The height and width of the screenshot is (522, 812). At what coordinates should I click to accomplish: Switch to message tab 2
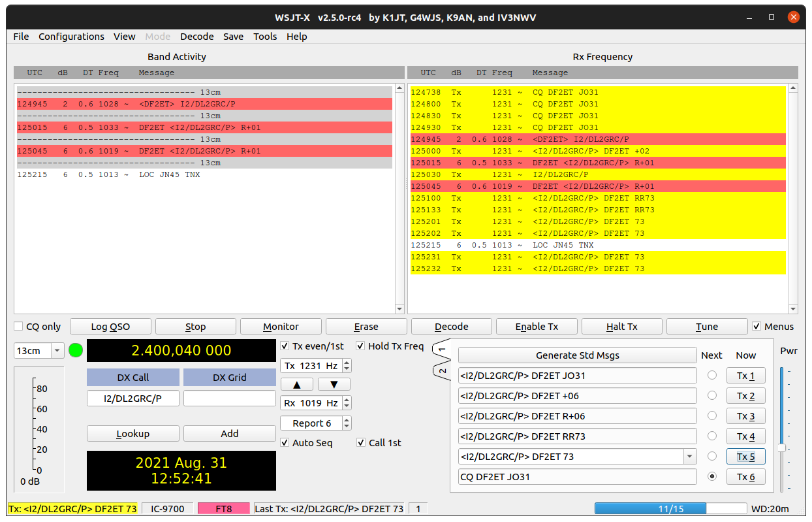point(441,371)
